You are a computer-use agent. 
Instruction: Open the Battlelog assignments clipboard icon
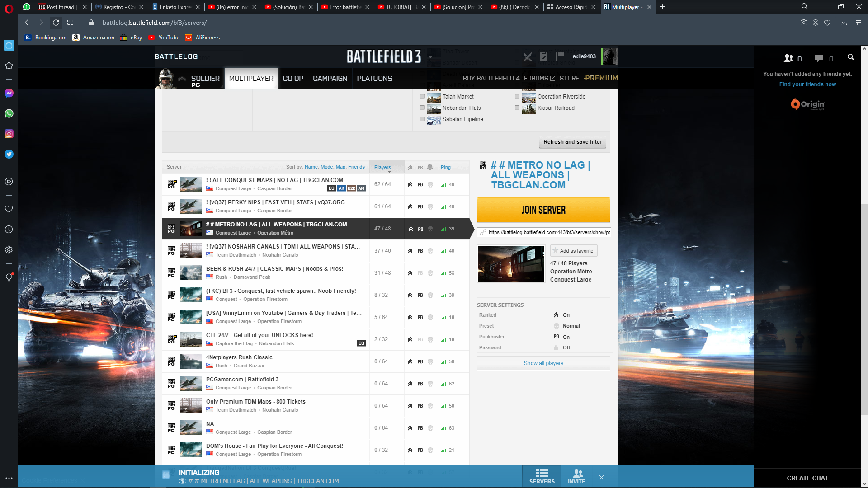coord(544,56)
